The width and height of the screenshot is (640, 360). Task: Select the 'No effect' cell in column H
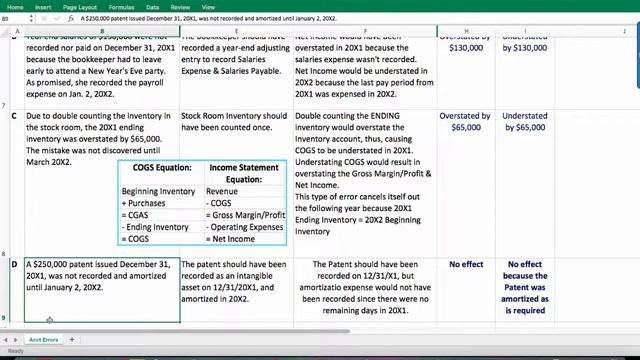[466, 290]
